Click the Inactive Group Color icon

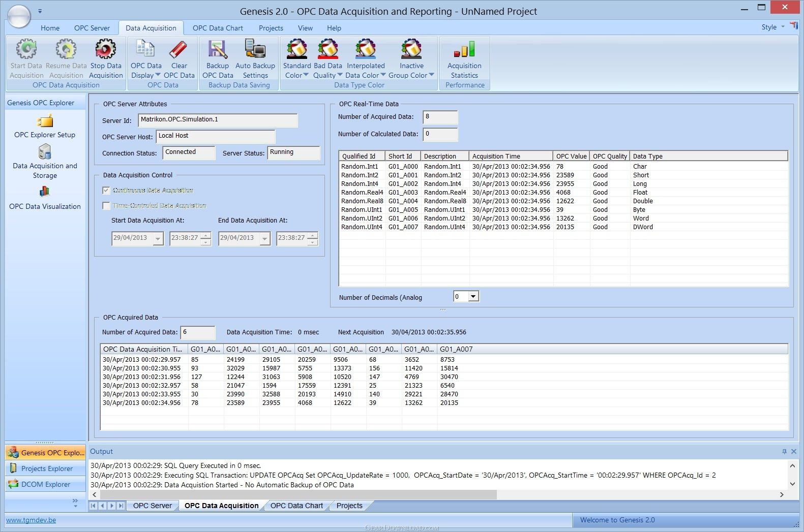[x=411, y=49]
